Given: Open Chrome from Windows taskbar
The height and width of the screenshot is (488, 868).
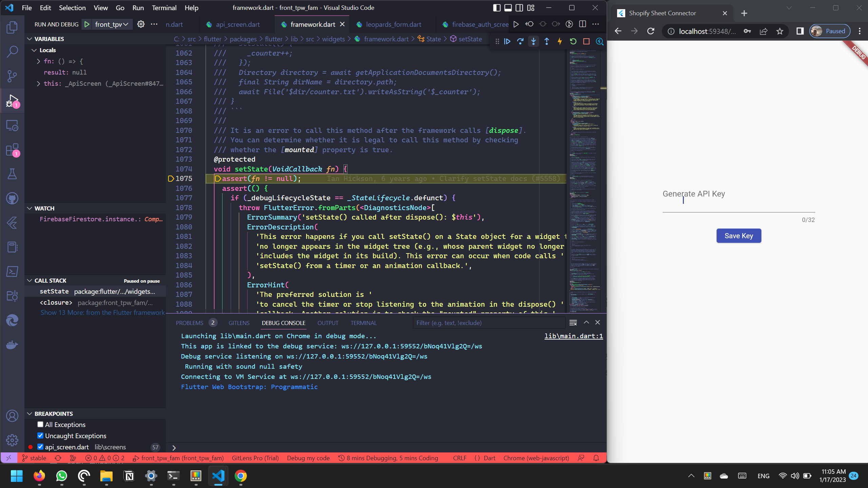Looking at the screenshot, I should (x=240, y=476).
